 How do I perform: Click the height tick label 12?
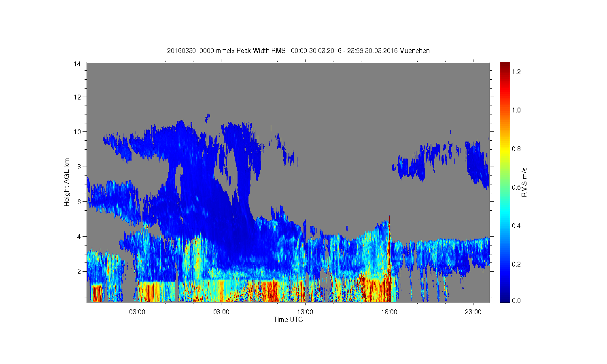(77, 97)
